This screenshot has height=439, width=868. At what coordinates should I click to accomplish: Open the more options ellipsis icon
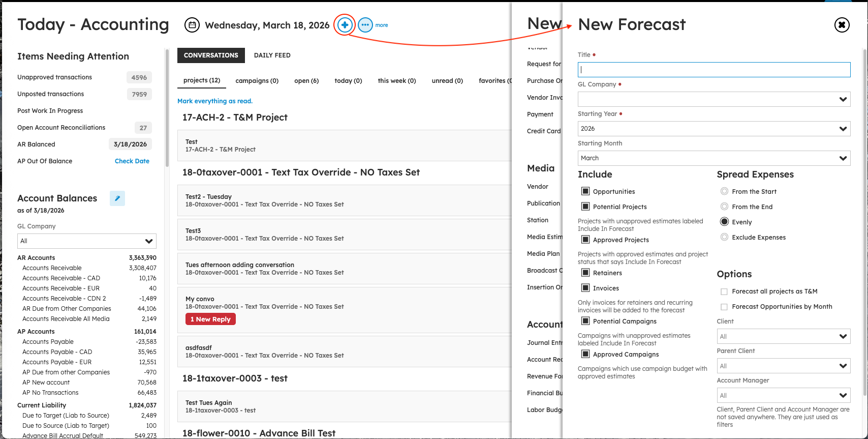click(365, 25)
